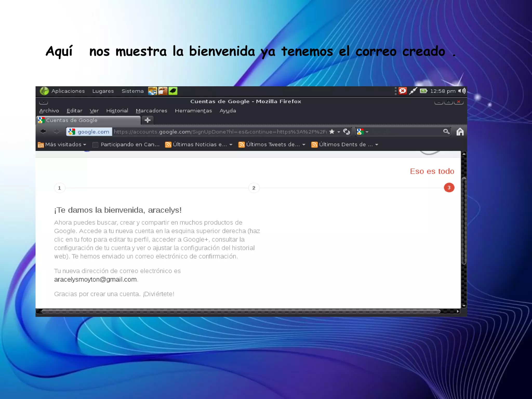Open the Más visitados bookmarks dropdown

click(62, 144)
